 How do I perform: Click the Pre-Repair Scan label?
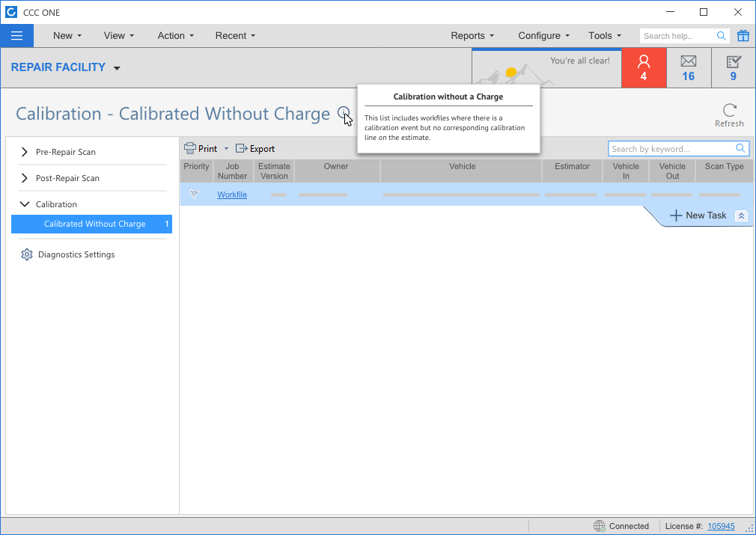pos(66,152)
